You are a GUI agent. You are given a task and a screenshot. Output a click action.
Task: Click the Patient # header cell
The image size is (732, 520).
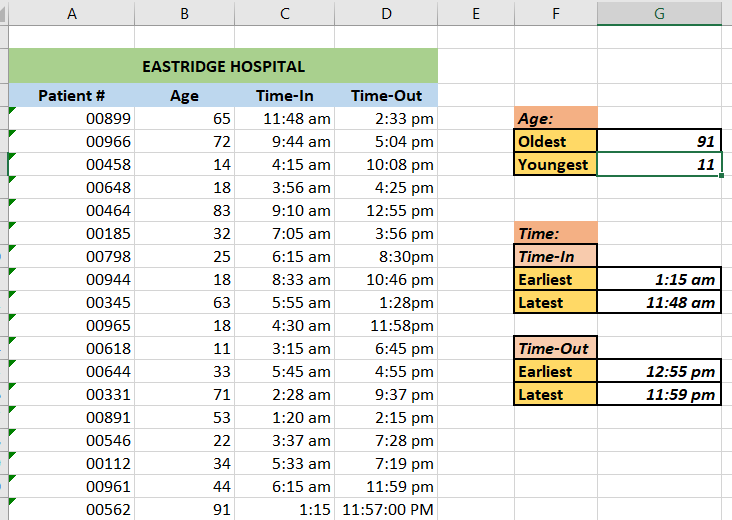coord(71,96)
